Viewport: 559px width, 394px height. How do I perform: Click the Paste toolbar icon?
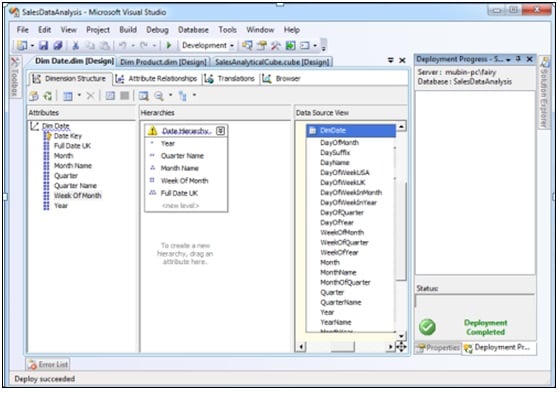(104, 45)
